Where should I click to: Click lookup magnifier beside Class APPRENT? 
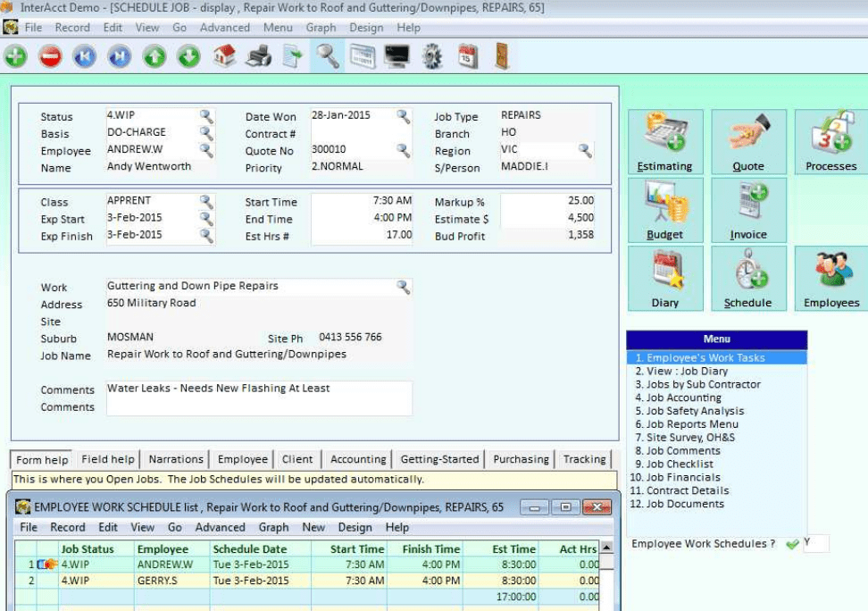(x=206, y=201)
